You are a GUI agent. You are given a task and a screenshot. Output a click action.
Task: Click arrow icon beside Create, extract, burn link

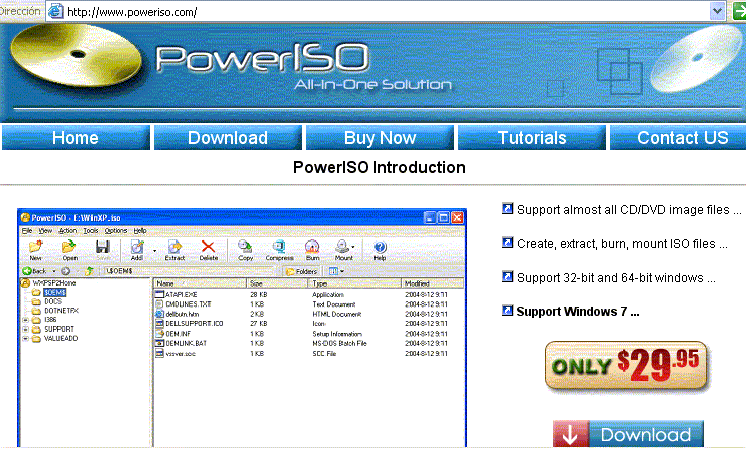[508, 243]
